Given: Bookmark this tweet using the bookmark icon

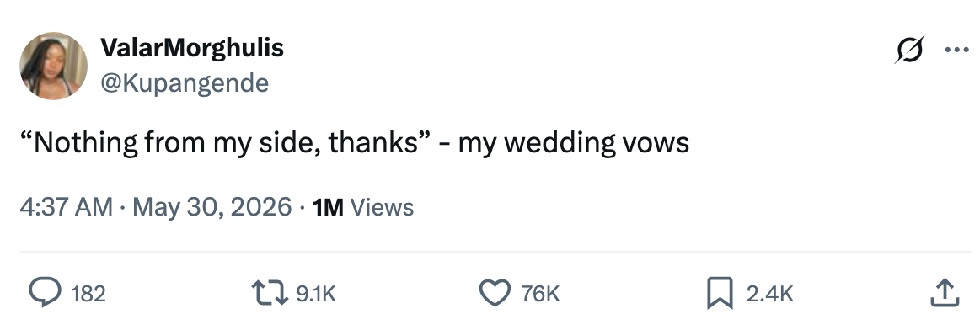Looking at the screenshot, I should tap(719, 293).
